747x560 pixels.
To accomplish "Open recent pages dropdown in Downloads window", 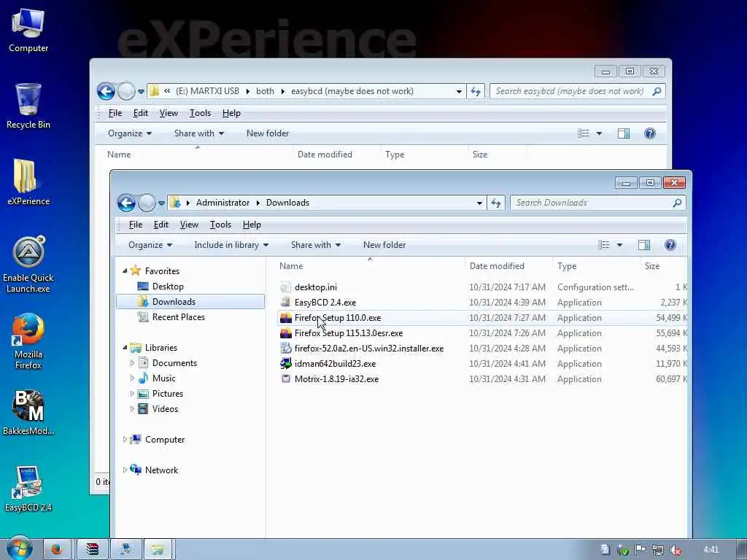I will click(x=161, y=203).
